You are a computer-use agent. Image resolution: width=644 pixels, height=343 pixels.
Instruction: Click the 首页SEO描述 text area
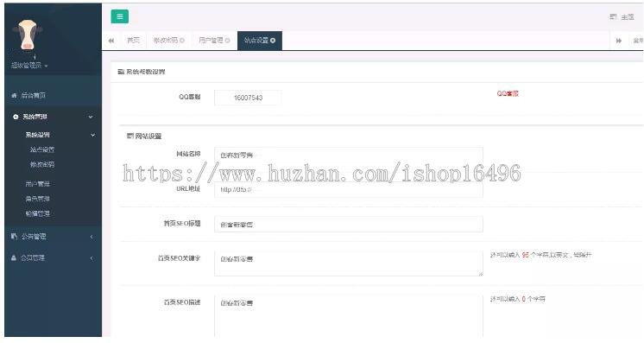point(349,316)
